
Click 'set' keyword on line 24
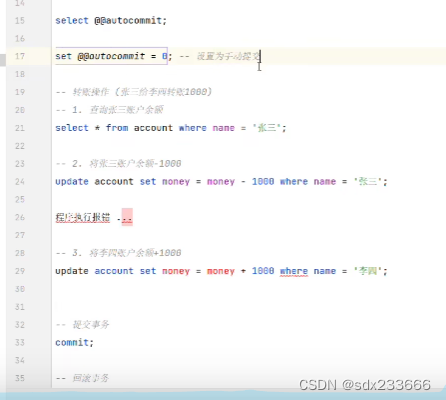(x=148, y=182)
